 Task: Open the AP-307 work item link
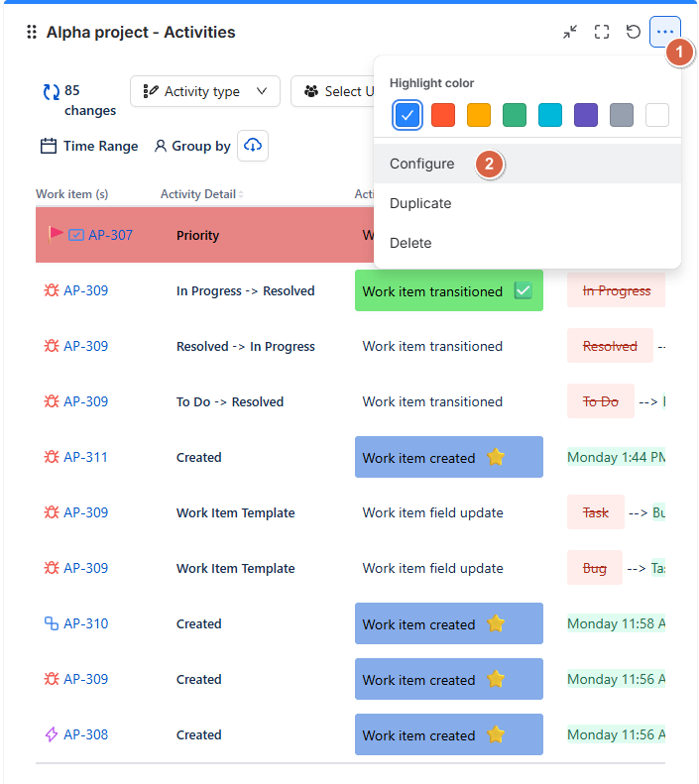point(110,235)
